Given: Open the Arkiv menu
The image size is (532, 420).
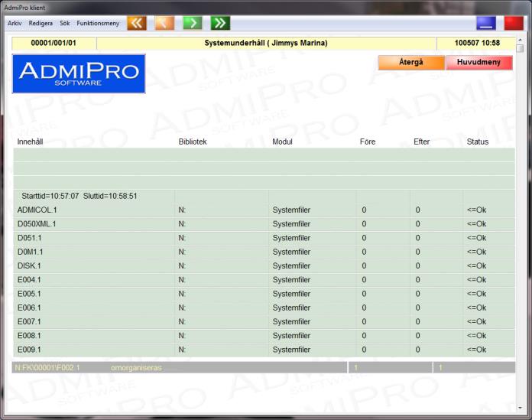Looking at the screenshot, I should coord(15,23).
